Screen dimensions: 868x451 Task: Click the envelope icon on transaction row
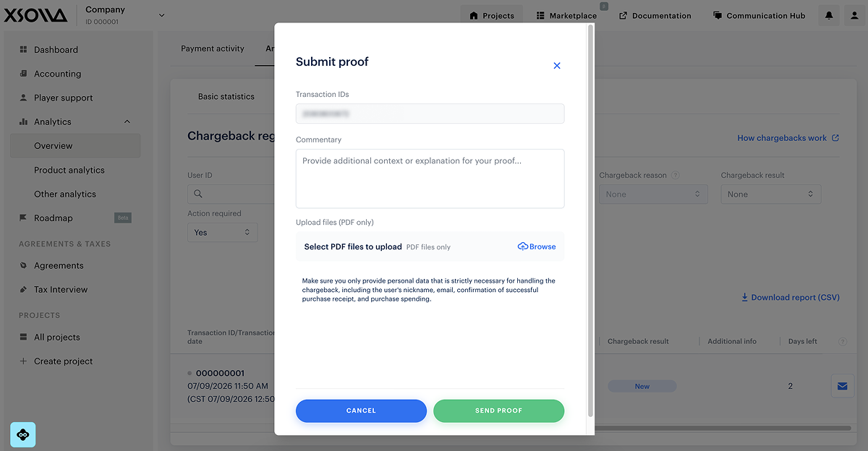842,386
